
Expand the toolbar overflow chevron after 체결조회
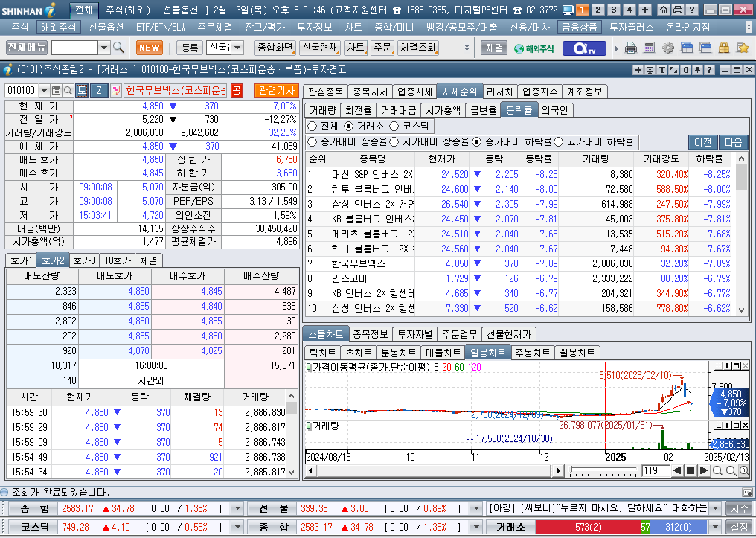click(467, 48)
